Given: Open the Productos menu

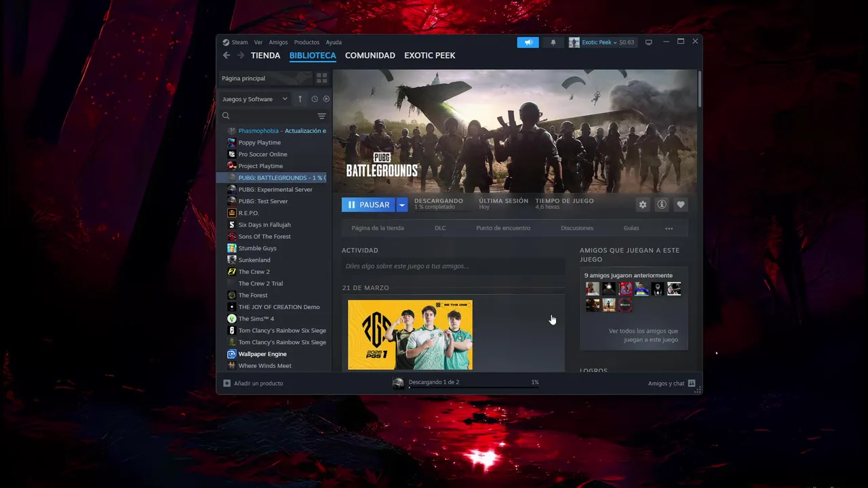Looking at the screenshot, I should click(307, 42).
